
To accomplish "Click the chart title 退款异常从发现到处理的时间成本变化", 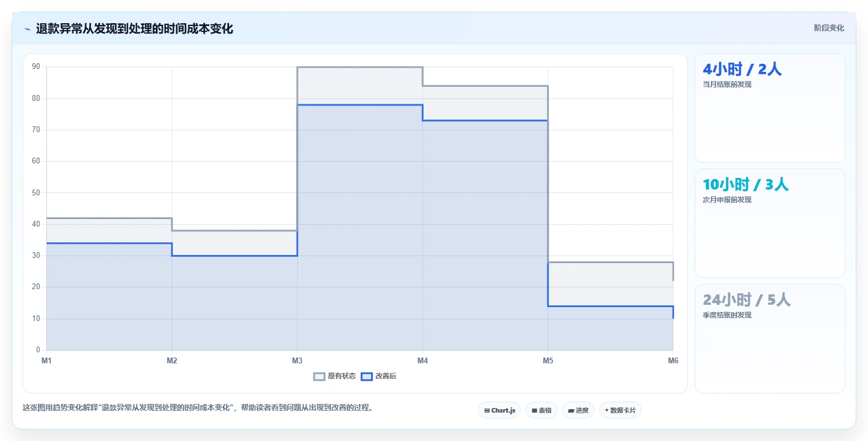I will point(134,29).
